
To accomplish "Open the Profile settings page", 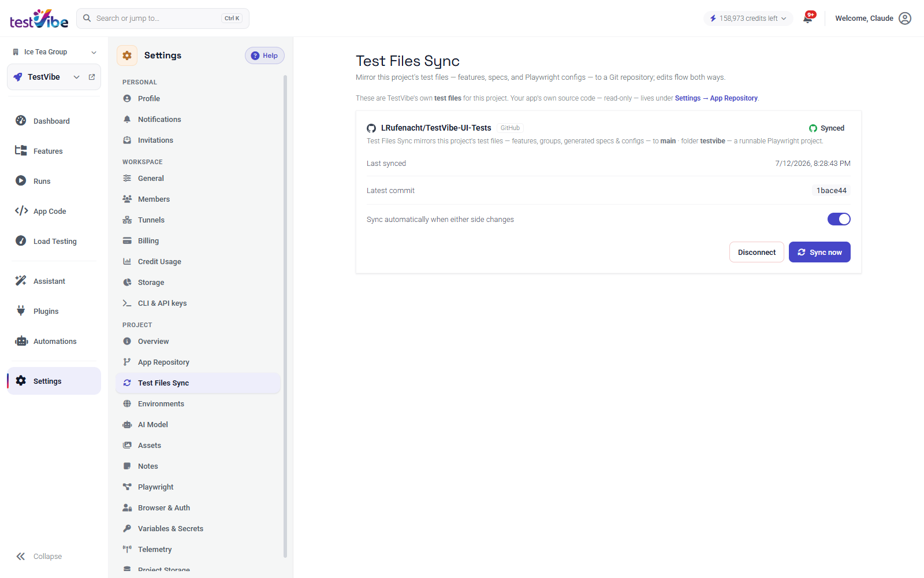I will coord(198,99).
